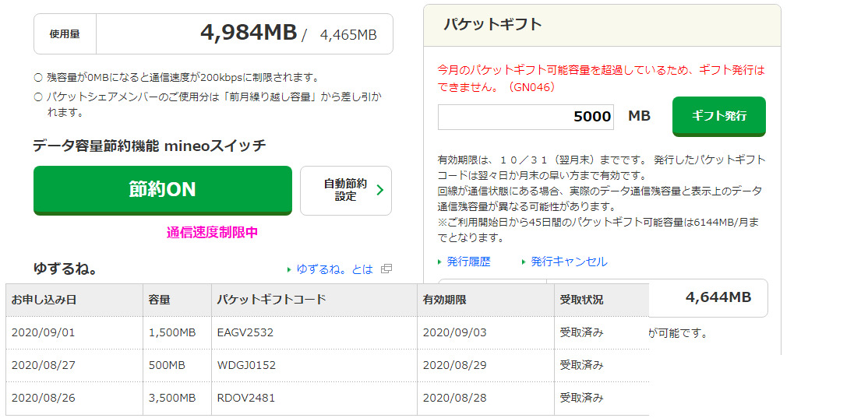
Task: Open the 発行キャンセル link
Action: click(x=569, y=262)
